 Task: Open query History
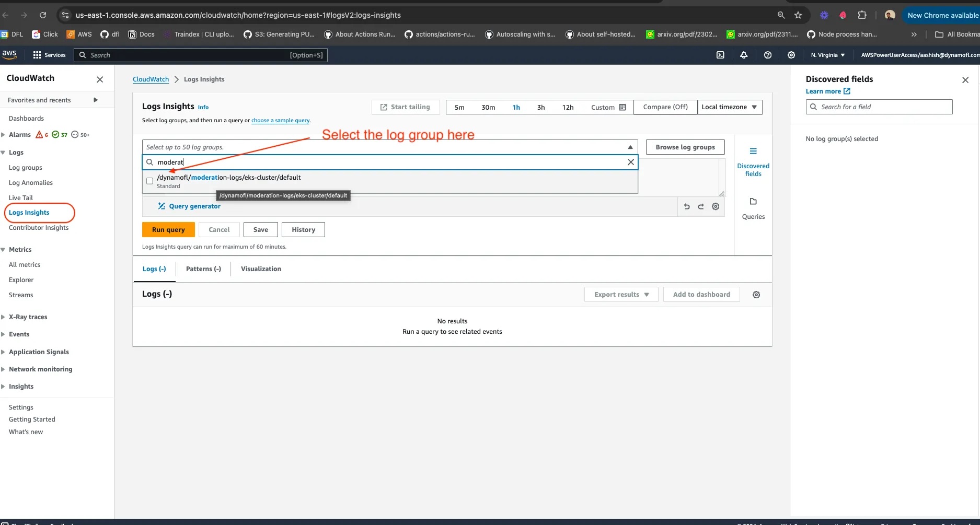coord(303,230)
